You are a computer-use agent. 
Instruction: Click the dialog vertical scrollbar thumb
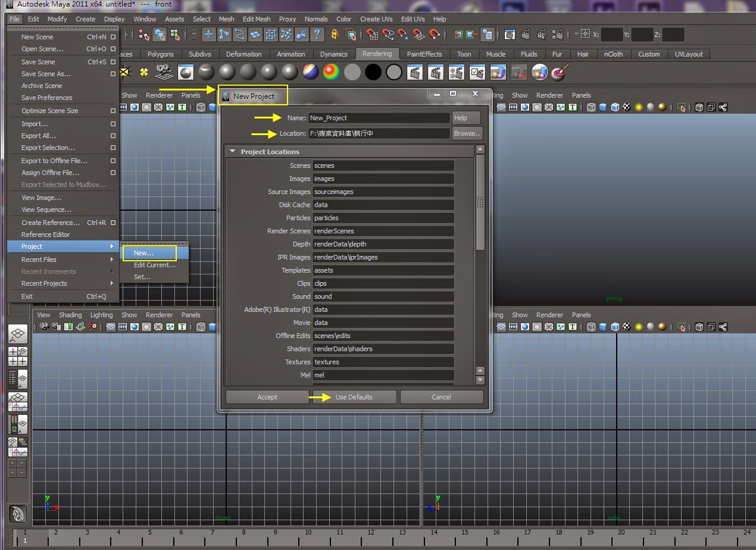[x=480, y=202]
